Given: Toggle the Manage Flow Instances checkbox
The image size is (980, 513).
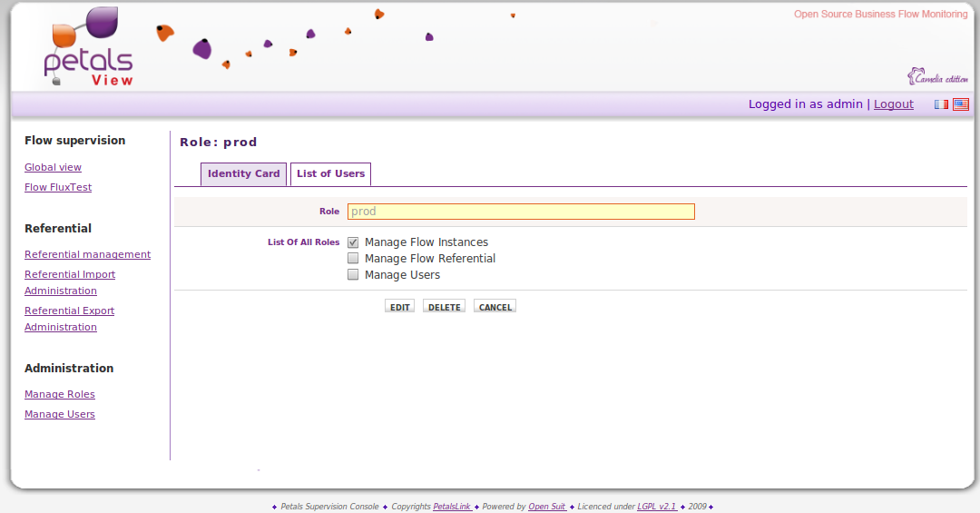Looking at the screenshot, I should pos(353,242).
